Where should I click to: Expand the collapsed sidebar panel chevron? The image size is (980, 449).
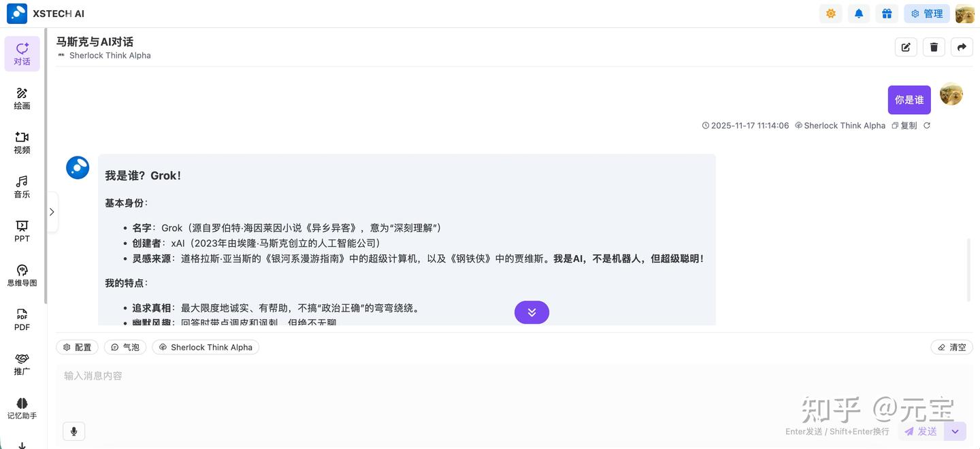(52, 212)
